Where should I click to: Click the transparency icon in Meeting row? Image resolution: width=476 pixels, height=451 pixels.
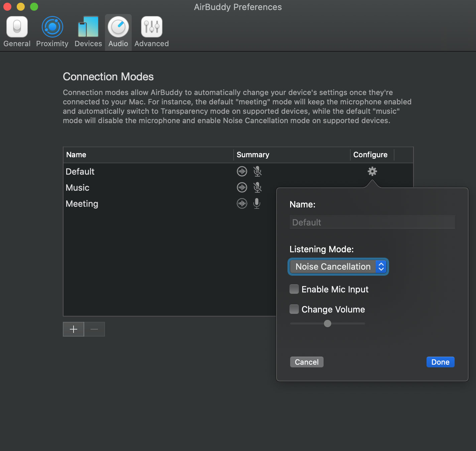(242, 203)
